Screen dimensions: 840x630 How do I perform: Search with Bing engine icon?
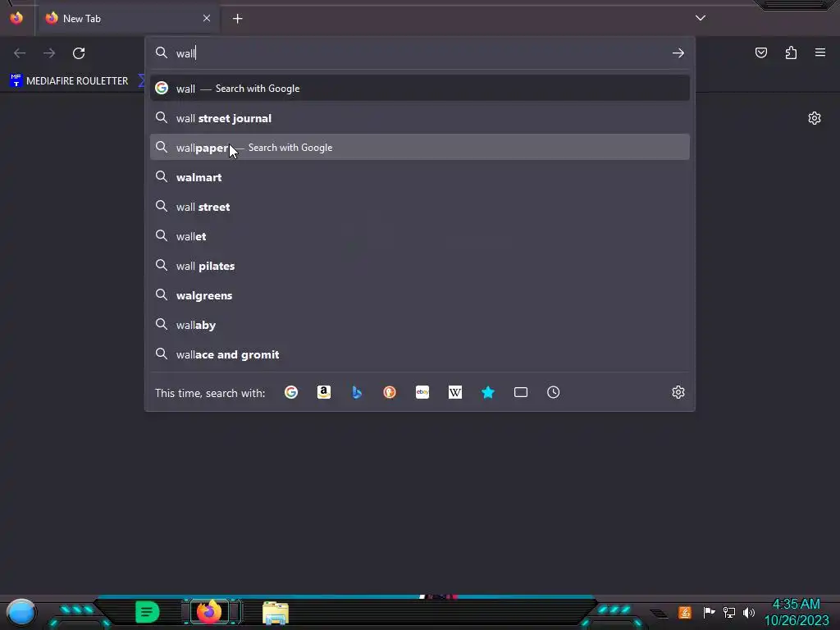click(x=357, y=392)
